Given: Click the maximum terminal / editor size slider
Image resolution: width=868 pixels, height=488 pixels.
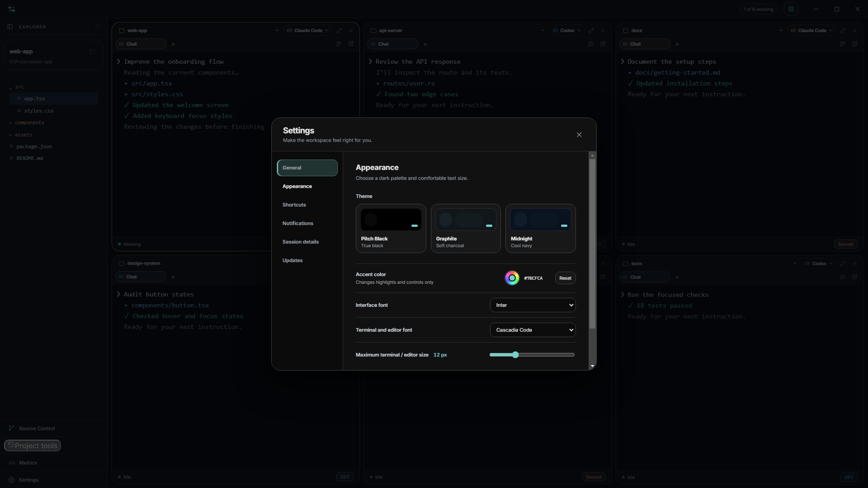Looking at the screenshot, I should tap(532, 355).
